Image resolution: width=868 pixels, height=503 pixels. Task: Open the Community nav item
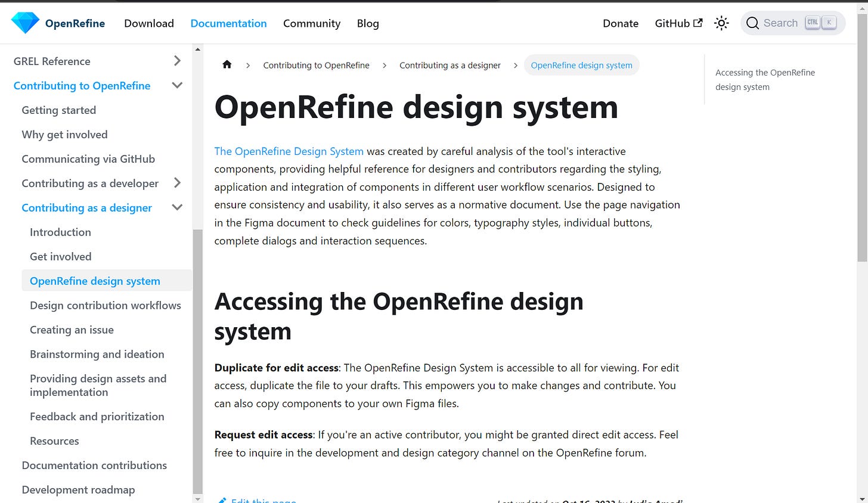(x=312, y=23)
